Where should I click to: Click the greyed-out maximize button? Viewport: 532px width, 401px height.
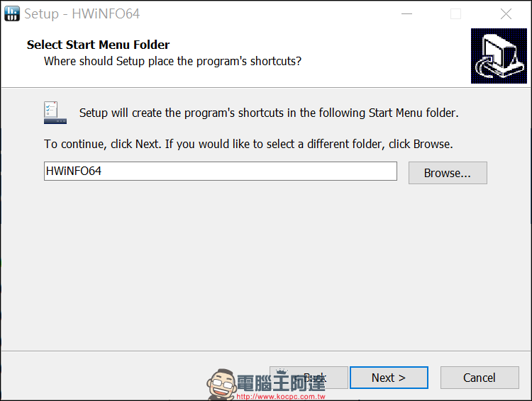point(455,13)
